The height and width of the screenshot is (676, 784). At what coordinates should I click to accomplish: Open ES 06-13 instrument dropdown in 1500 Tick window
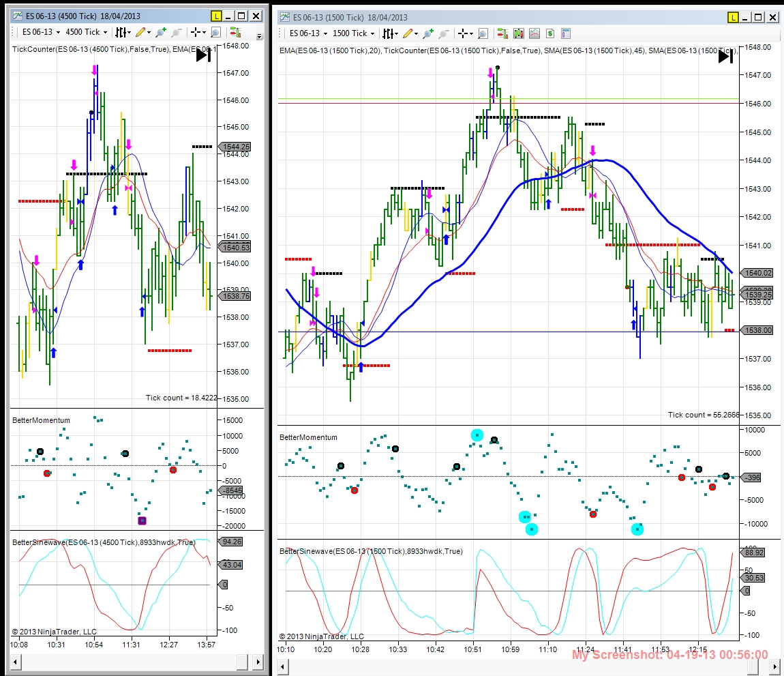click(309, 33)
